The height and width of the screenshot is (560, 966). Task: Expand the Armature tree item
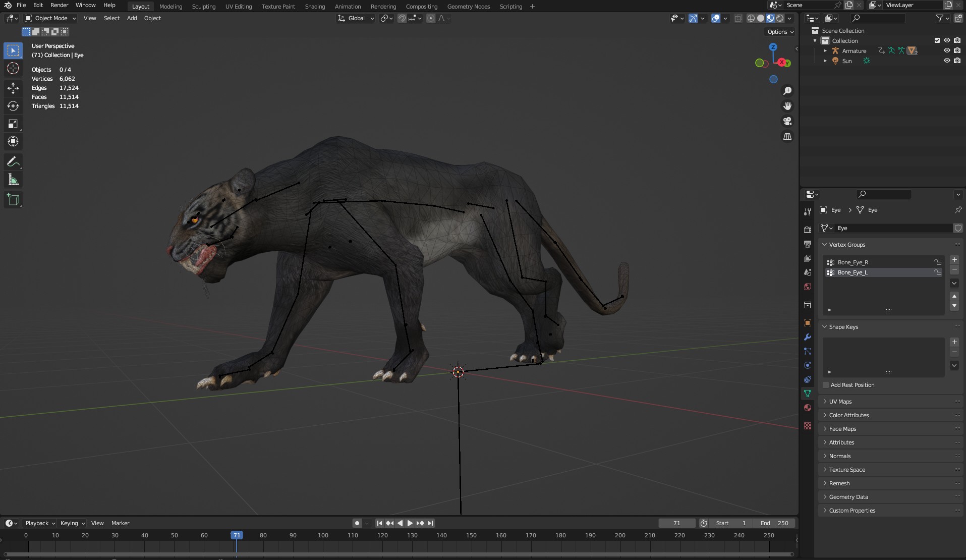pyautogui.click(x=825, y=50)
